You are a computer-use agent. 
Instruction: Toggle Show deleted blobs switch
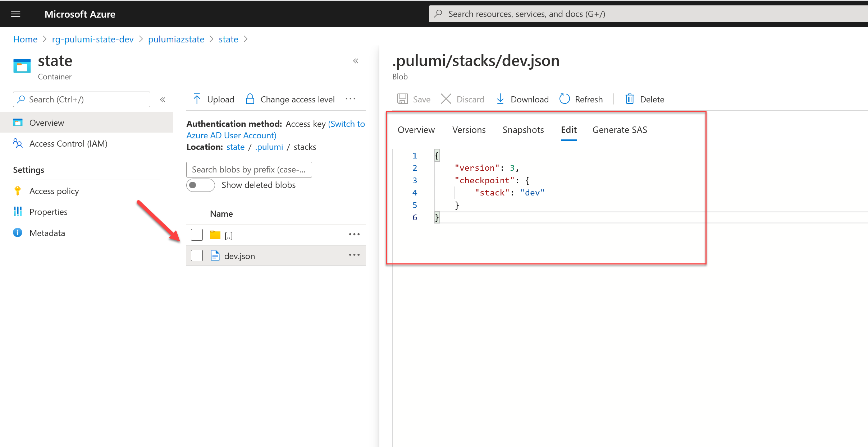[x=200, y=185]
